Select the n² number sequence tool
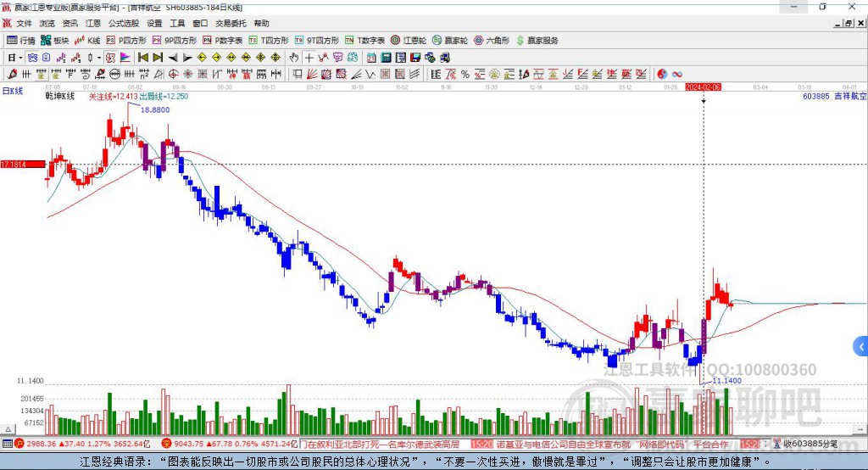Viewport: 868px width, 470px height. coord(144,75)
